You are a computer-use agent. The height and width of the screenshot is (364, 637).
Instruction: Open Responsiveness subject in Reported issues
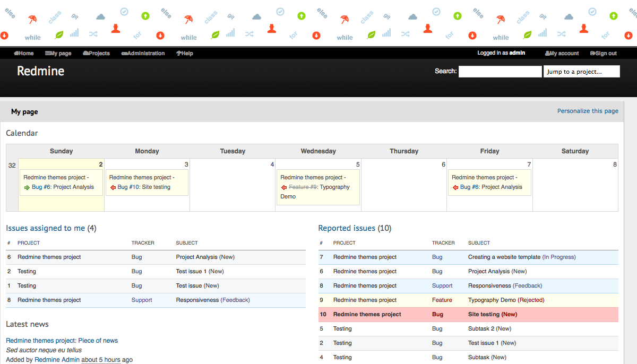(x=489, y=285)
